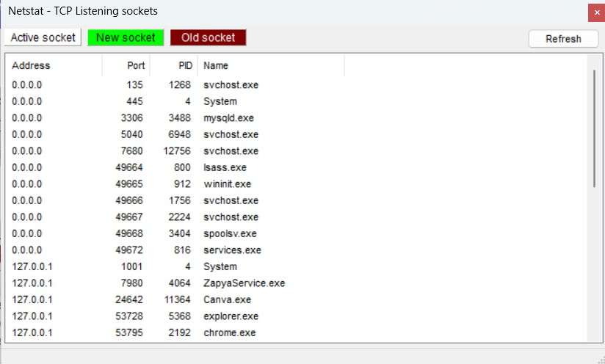Screen dimensions: 605x364
Task: Click port 1001 cell
Action: (132, 266)
